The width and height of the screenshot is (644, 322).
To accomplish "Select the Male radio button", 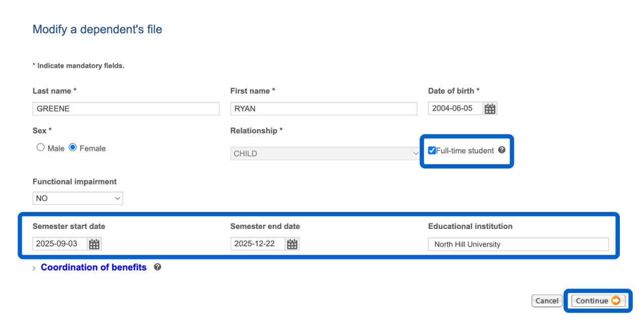I will [41, 148].
